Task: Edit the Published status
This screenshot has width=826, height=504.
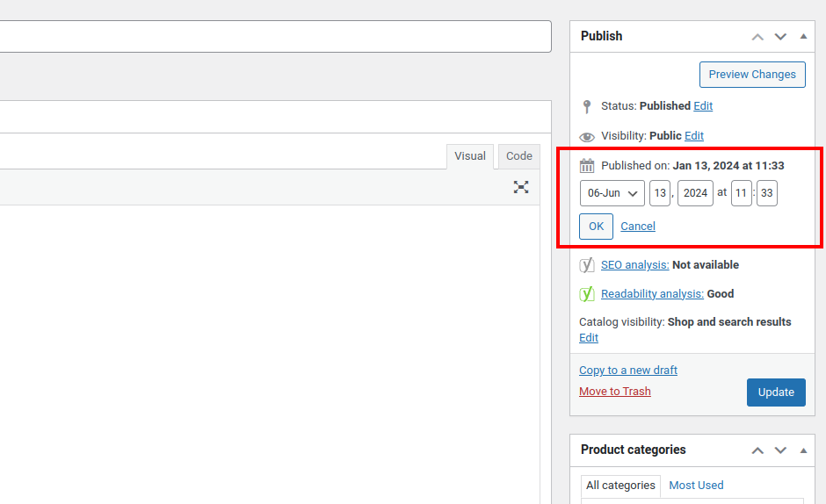Action: pos(703,106)
